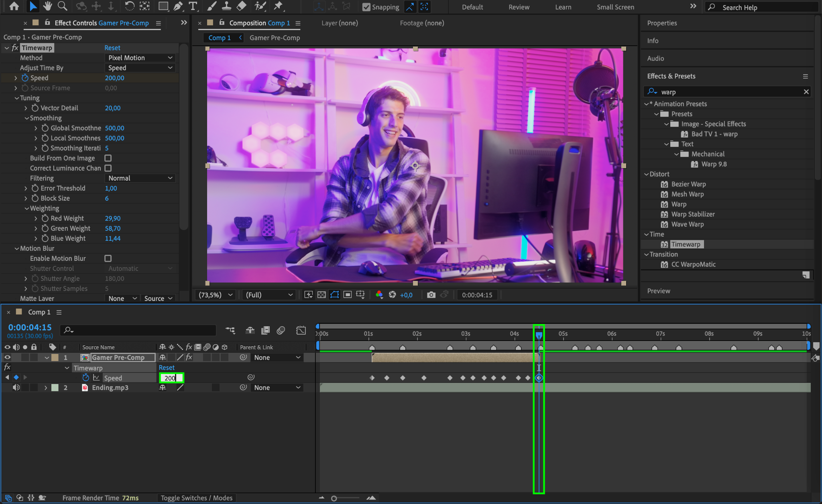Image resolution: width=822 pixels, height=504 pixels.
Task: Click Toggle Switches / Modes button
Action: [196, 498]
